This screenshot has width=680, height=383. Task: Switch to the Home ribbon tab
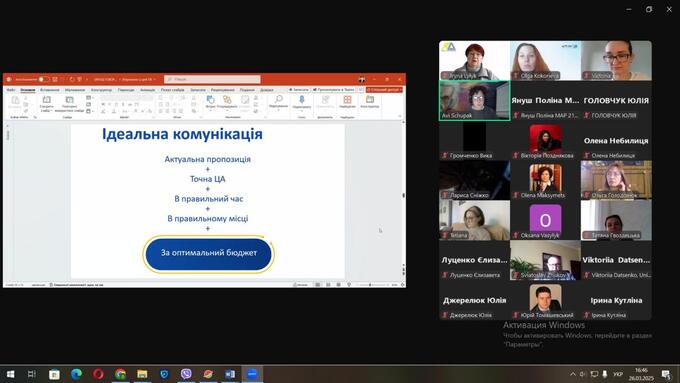point(28,90)
